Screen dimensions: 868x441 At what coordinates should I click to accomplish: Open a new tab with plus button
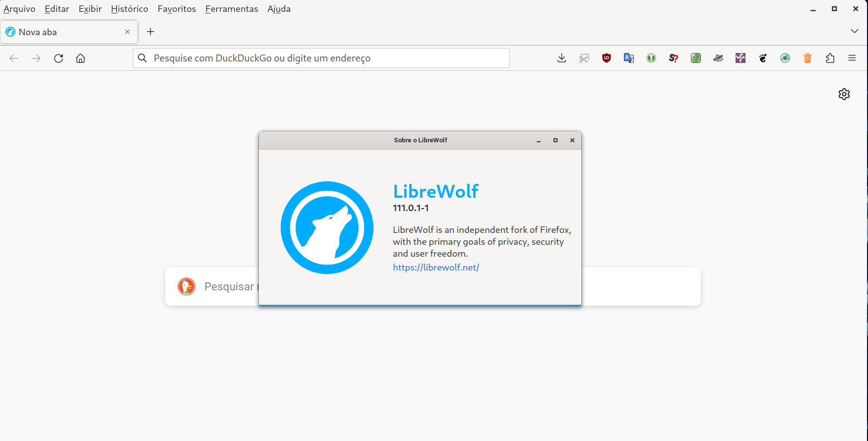(x=151, y=32)
